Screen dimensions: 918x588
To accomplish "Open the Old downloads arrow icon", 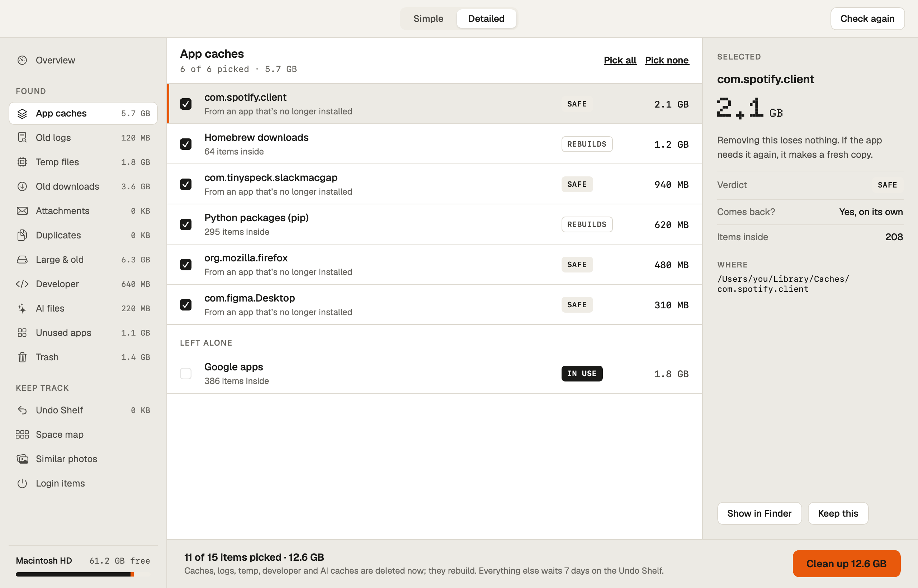I will (x=22, y=186).
